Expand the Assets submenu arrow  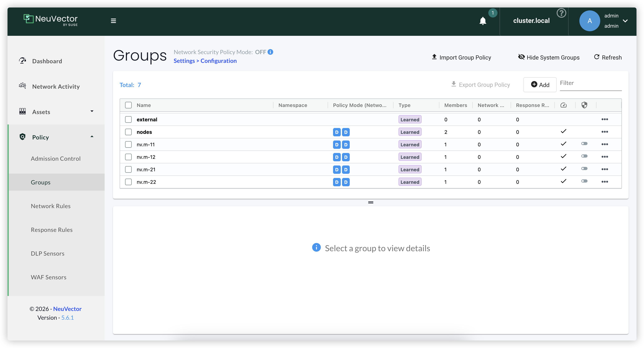coord(92,111)
